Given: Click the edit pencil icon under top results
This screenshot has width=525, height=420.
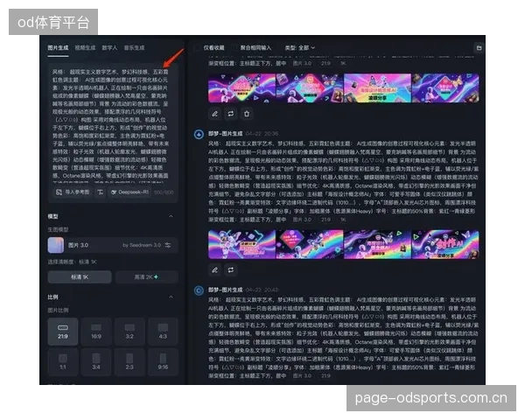Looking at the screenshot, I should click(x=214, y=114).
